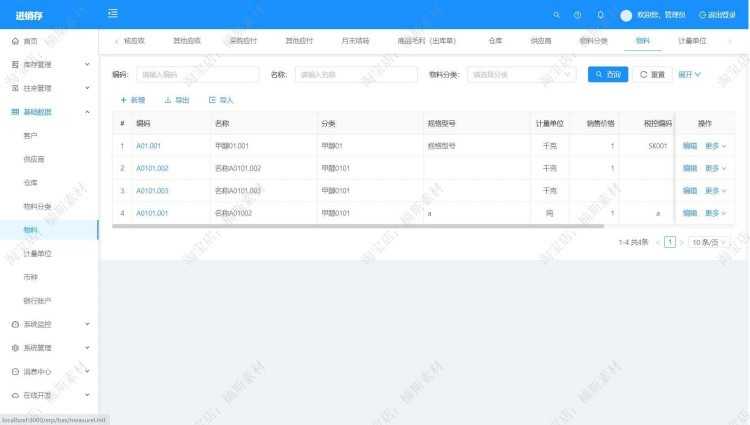750x425 pixels.
Task: Open material code A0101.002 link
Action: (152, 168)
